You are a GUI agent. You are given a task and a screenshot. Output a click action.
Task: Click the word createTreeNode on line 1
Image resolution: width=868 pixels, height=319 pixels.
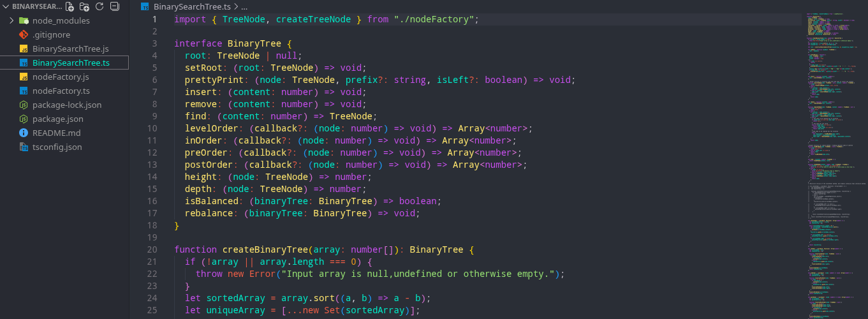(313, 19)
